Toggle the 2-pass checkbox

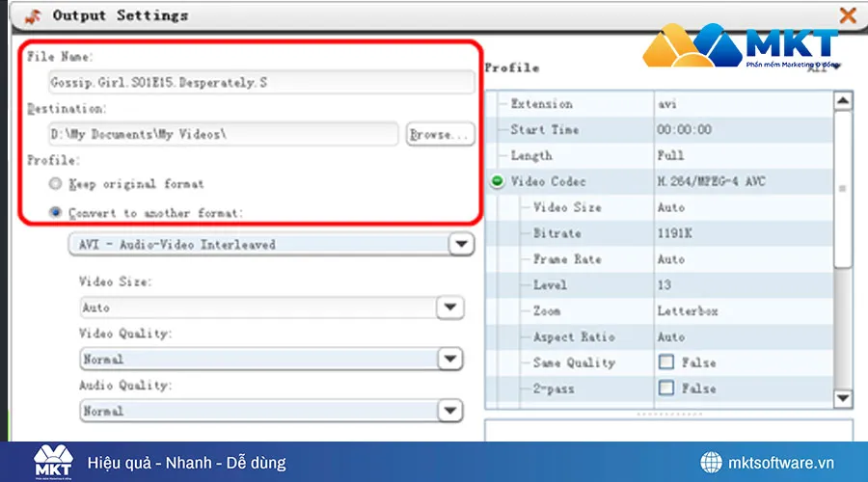[665, 388]
